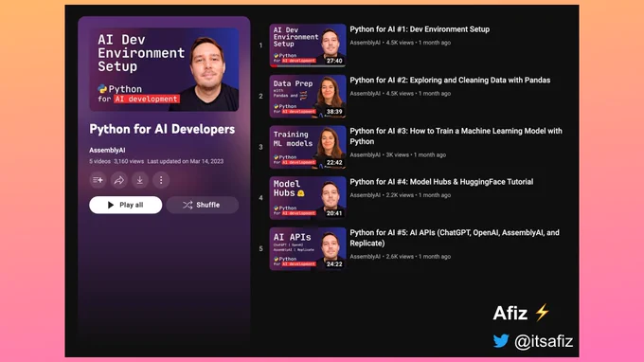Open the AssemblyAI channel under playlist title
Image resolution: width=644 pixels, height=362 pixels.
click(107, 151)
